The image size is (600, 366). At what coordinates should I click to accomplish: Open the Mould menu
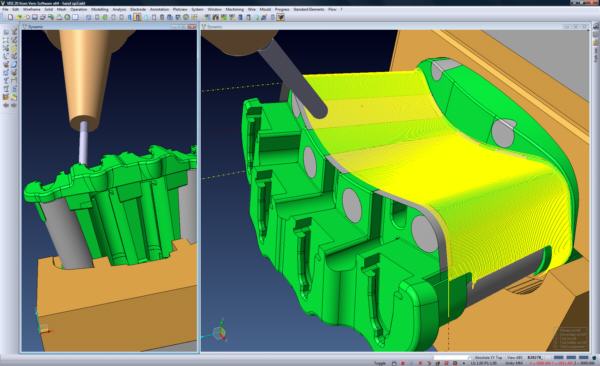pos(265,9)
